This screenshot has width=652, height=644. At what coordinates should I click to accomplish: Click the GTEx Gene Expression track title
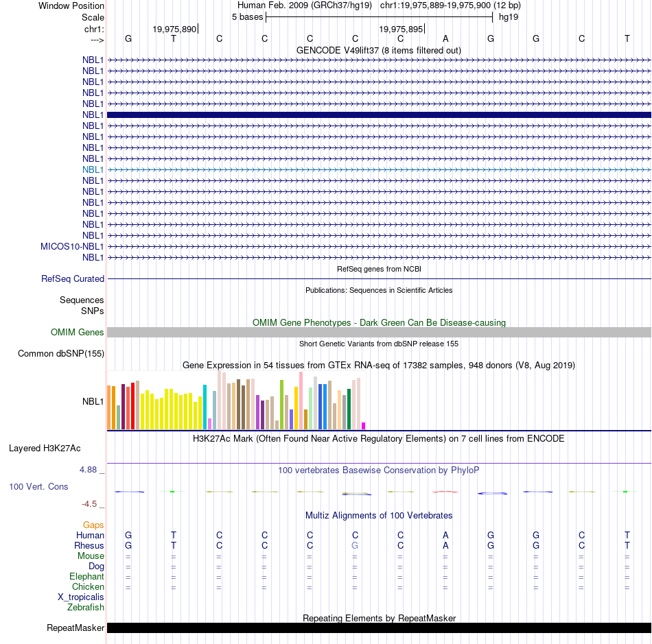378,366
